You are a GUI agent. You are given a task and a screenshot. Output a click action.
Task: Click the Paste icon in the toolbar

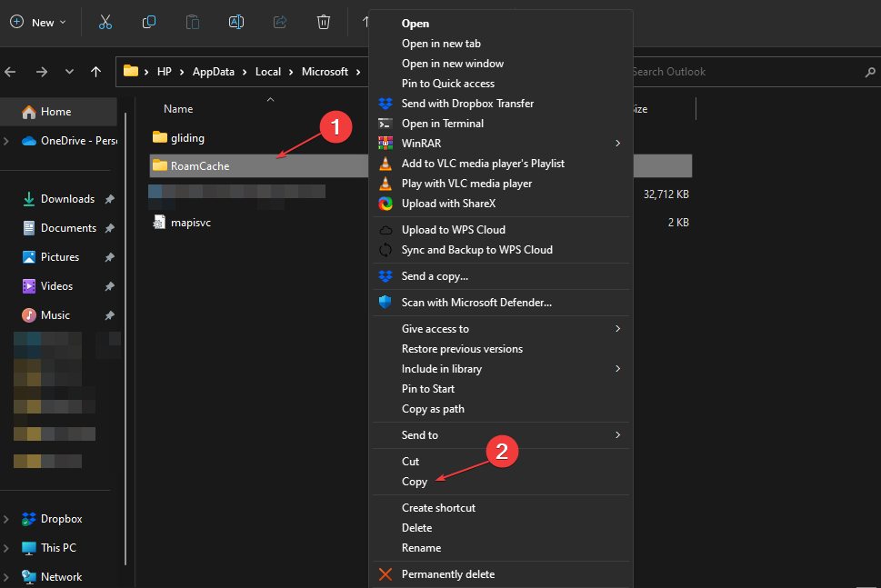click(x=192, y=21)
